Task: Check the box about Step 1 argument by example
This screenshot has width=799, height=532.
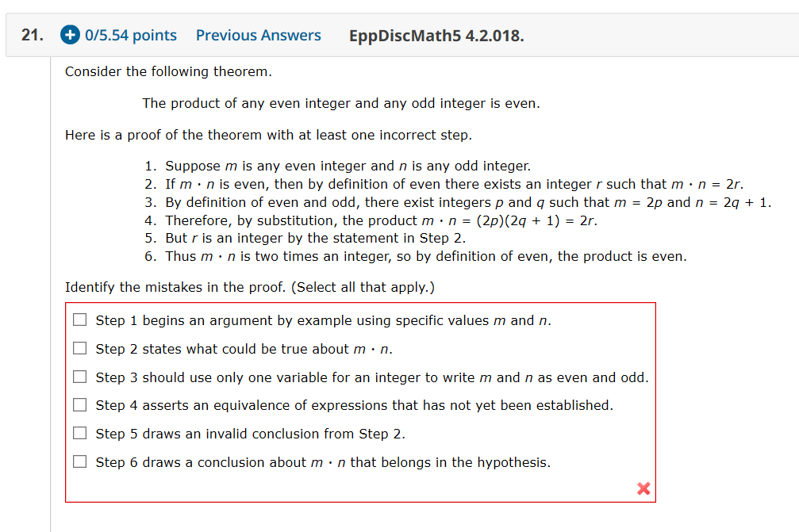Action: pos(79,319)
